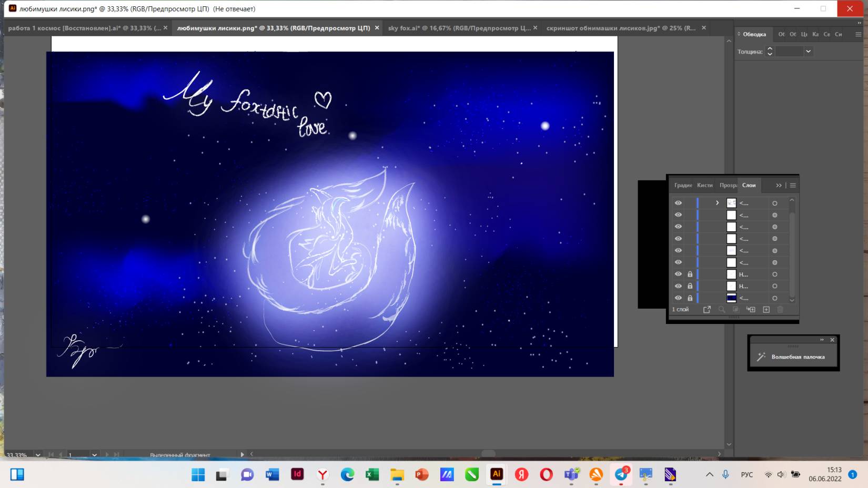Viewport: 868px width, 488px height.
Task: Switch to the sky fox.ai document tab
Action: coord(459,28)
